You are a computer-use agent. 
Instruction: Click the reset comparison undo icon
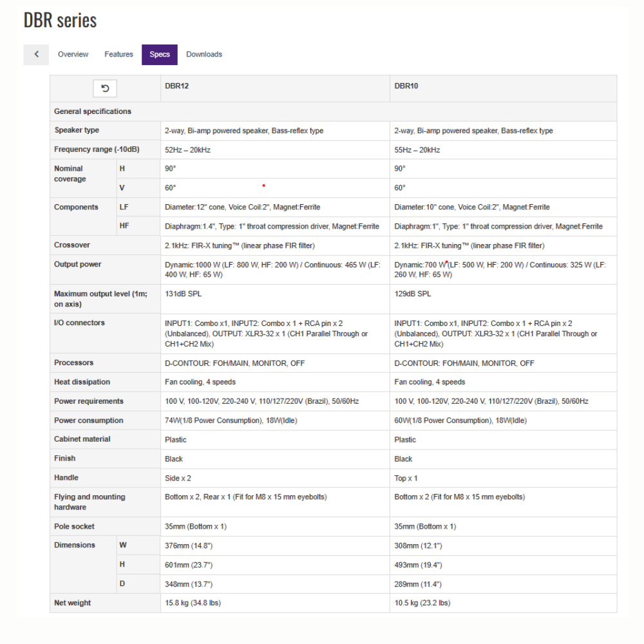pyautogui.click(x=105, y=88)
